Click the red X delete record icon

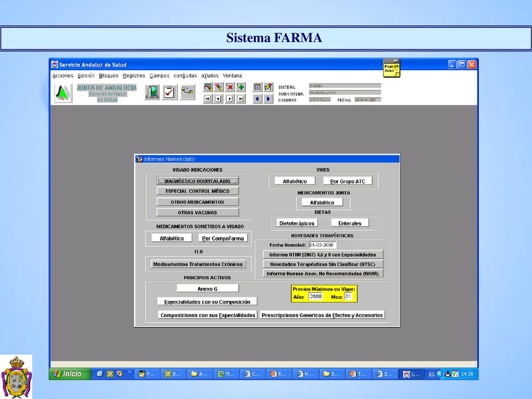230,87
